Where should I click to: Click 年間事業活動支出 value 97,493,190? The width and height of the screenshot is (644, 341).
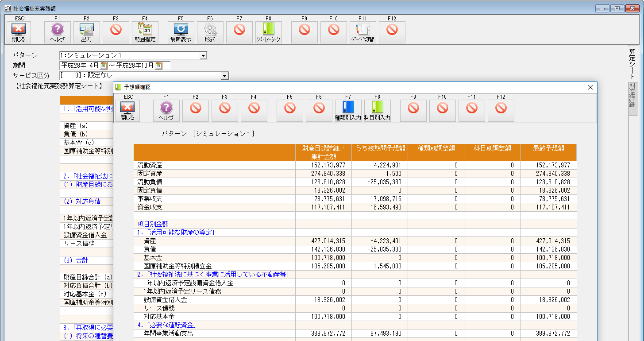[385, 333]
